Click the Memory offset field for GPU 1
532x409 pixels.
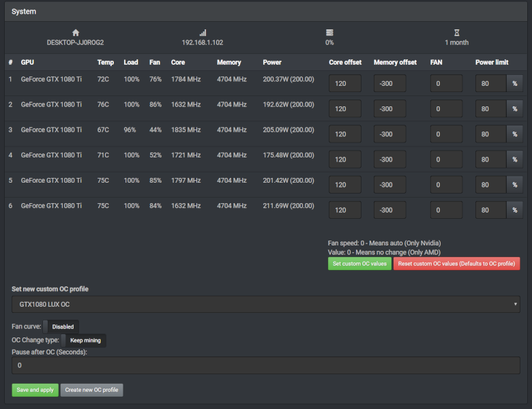390,83
